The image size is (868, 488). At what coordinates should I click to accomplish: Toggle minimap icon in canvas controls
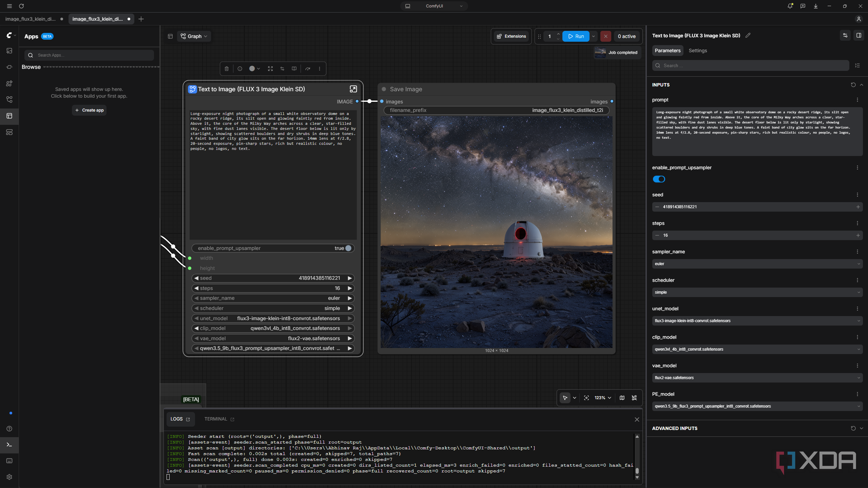pos(622,398)
